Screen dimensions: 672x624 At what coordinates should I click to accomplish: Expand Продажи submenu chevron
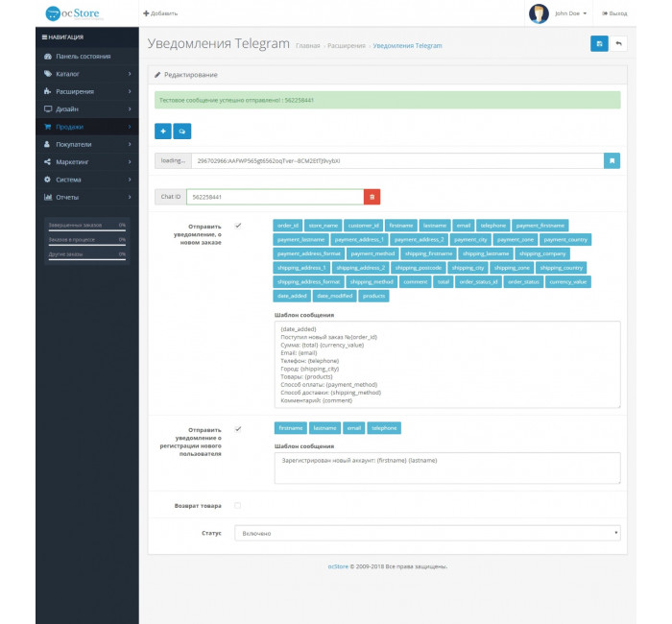tap(130, 127)
